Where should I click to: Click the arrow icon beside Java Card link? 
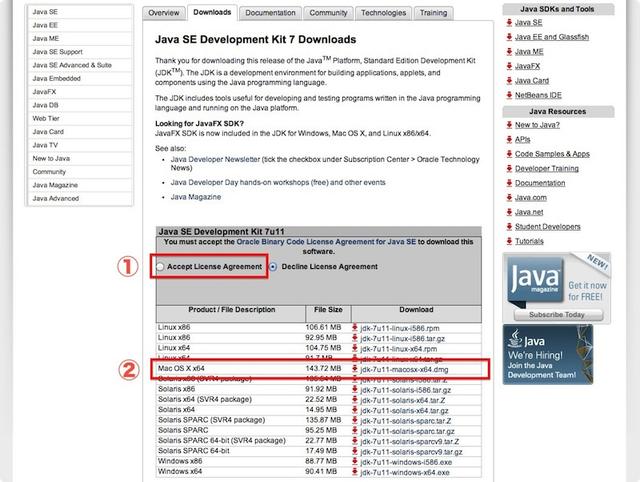[x=509, y=81]
